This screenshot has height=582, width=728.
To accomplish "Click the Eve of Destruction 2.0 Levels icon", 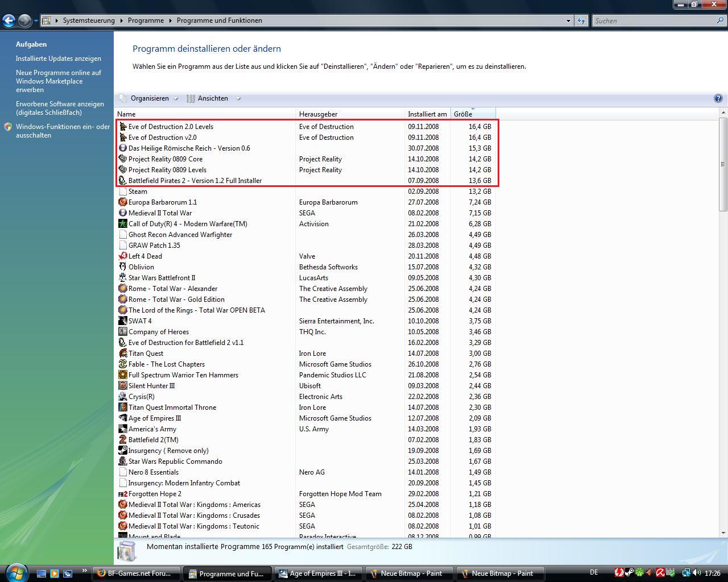I will (122, 127).
